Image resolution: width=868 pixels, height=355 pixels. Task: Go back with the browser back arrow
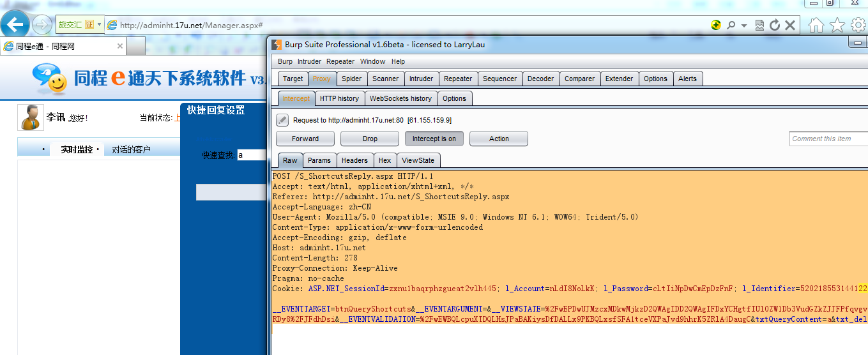15,25
